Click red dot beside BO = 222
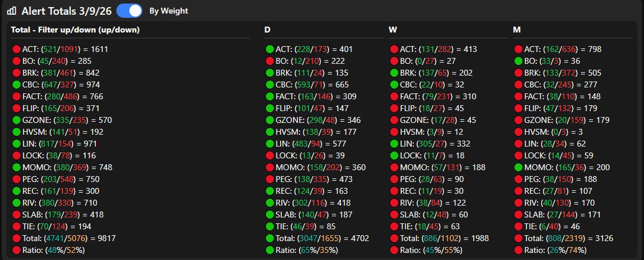This screenshot has width=644, height=260. point(270,61)
